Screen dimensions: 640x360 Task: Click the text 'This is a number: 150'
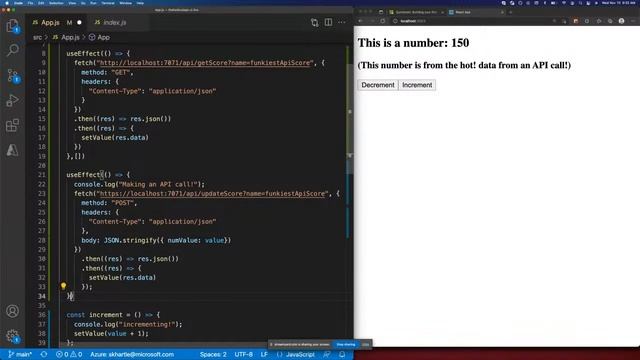[413, 43]
